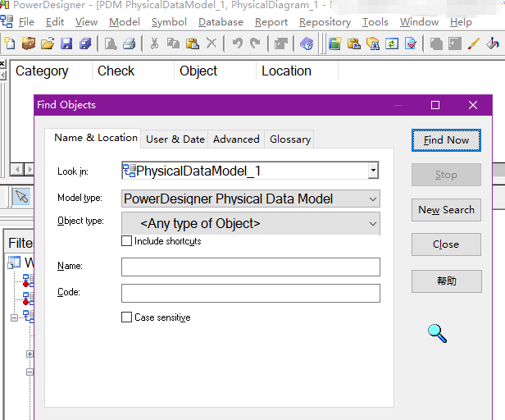The height and width of the screenshot is (420, 505).
Task: Click the Print toolbar icon
Action: coord(130,43)
